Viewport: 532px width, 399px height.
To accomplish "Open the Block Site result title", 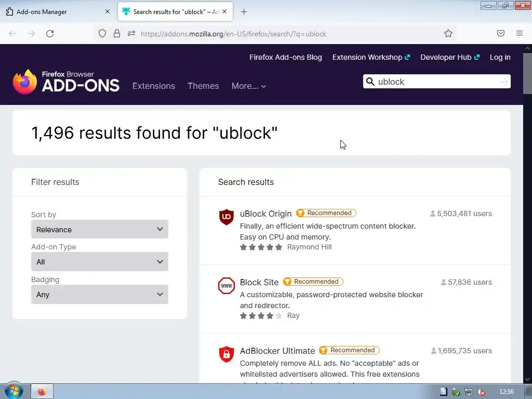I will pyautogui.click(x=259, y=282).
